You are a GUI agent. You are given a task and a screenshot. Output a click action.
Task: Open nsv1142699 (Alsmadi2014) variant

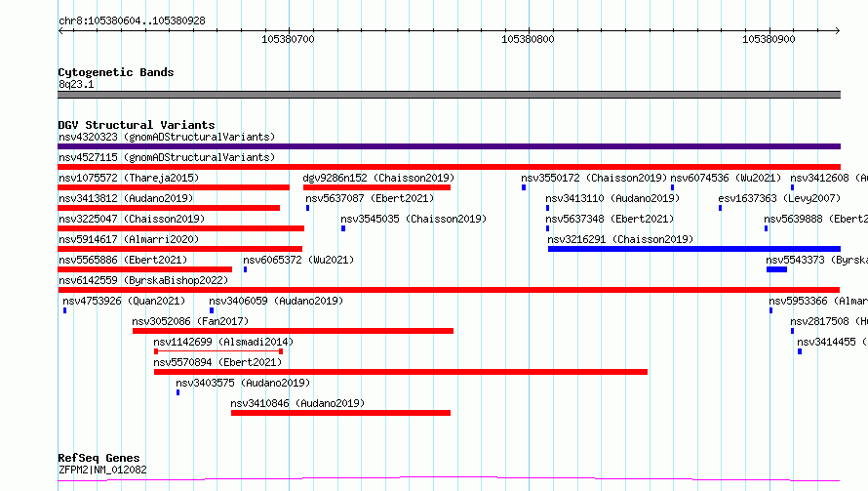tap(223, 342)
